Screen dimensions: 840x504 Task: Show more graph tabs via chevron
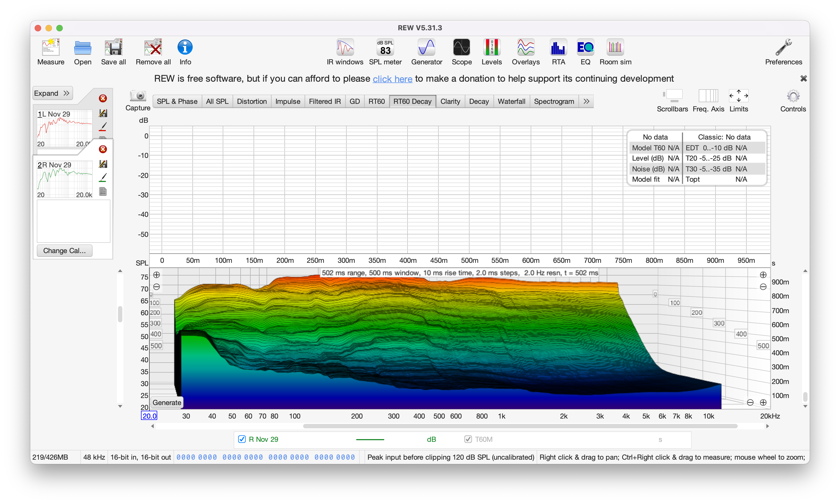tap(586, 101)
